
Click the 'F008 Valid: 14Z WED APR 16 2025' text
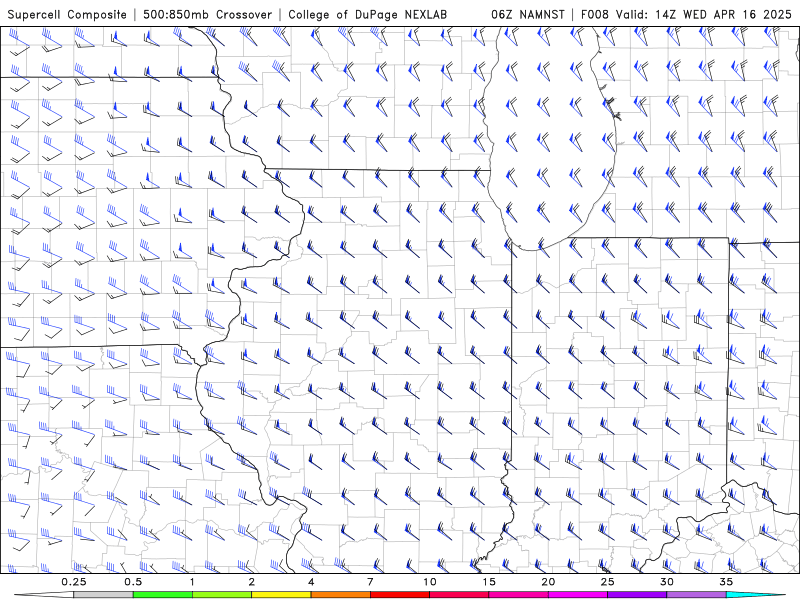coord(686,14)
